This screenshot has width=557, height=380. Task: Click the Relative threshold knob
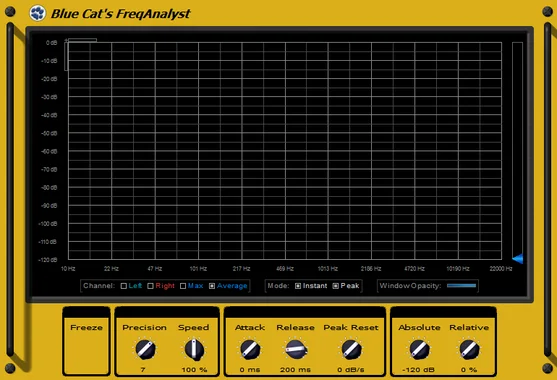[469, 349]
